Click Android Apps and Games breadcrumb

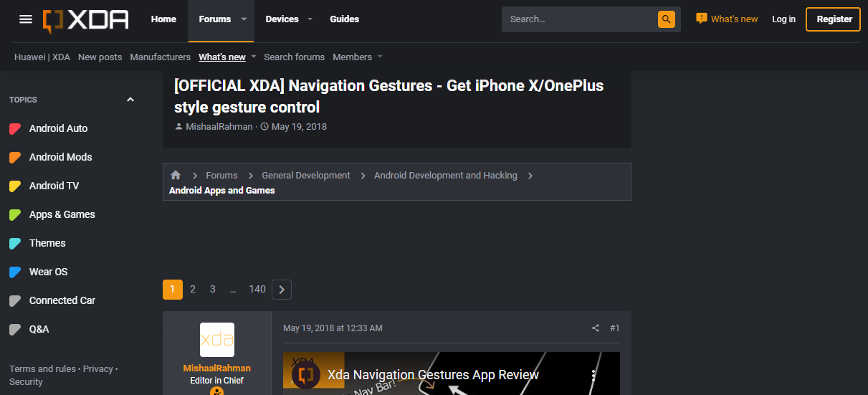[x=222, y=191]
